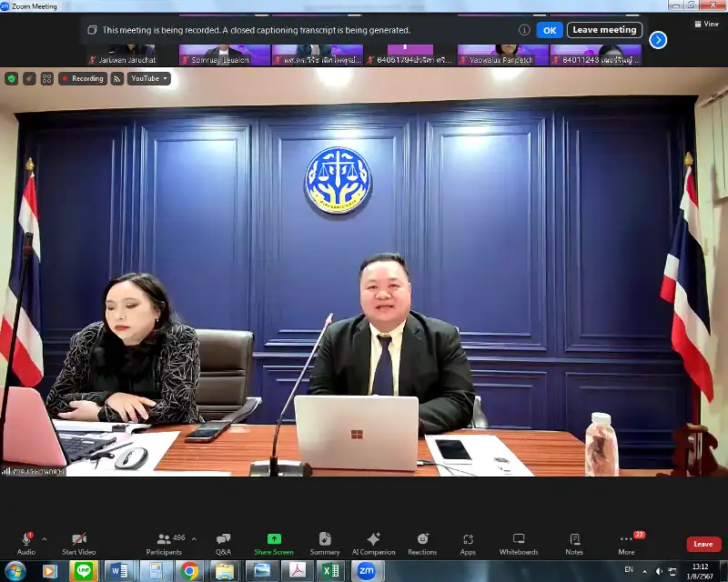Open the Notes tool
The height and width of the screenshot is (582, 728).
574,541
